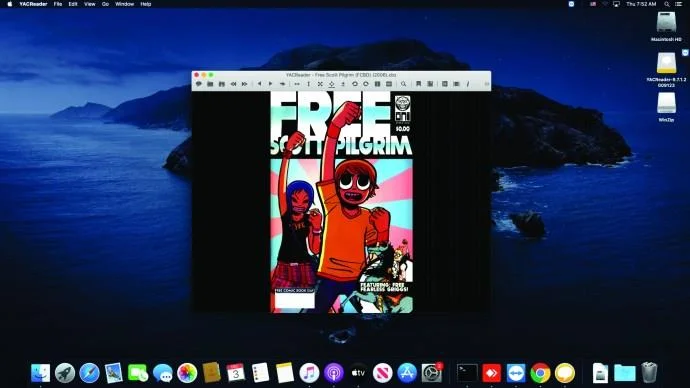Open the YACReader application menu
690x388 pixels.
pos(33,4)
